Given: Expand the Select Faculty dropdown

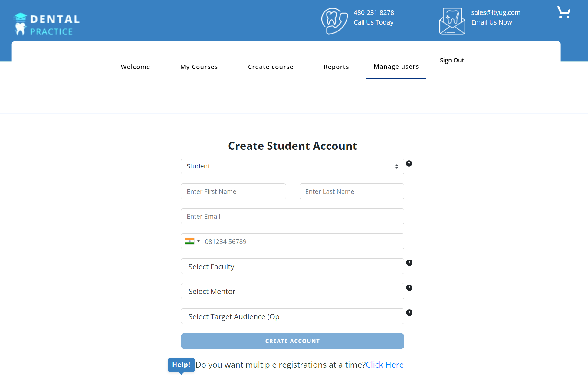Looking at the screenshot, I should (x=292, y=267).
